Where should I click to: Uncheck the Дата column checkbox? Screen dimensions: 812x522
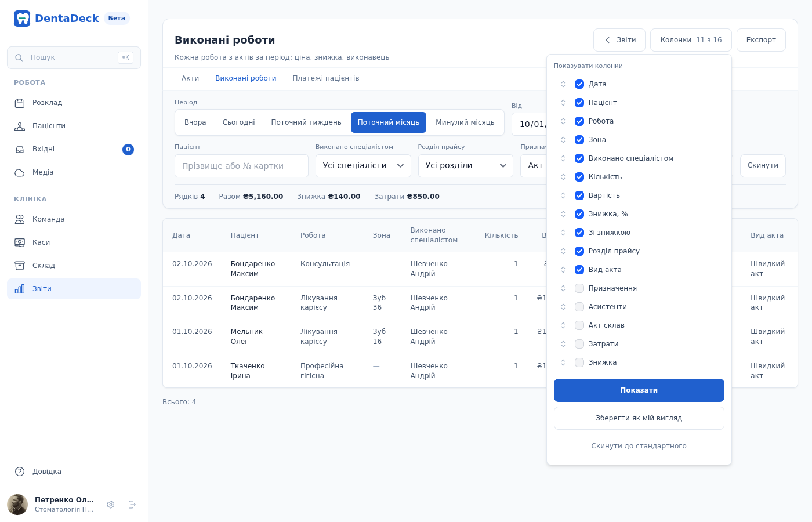pyautogui.click(x=579, y=84)
